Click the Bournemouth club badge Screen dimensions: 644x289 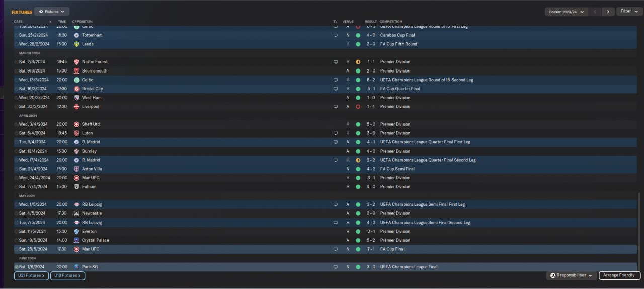point(76,71)
